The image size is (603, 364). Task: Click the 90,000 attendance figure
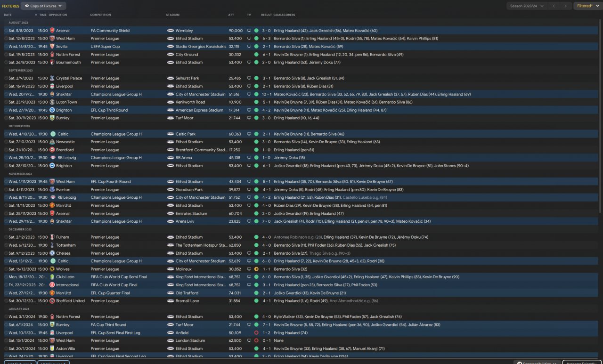click(236, 31)
